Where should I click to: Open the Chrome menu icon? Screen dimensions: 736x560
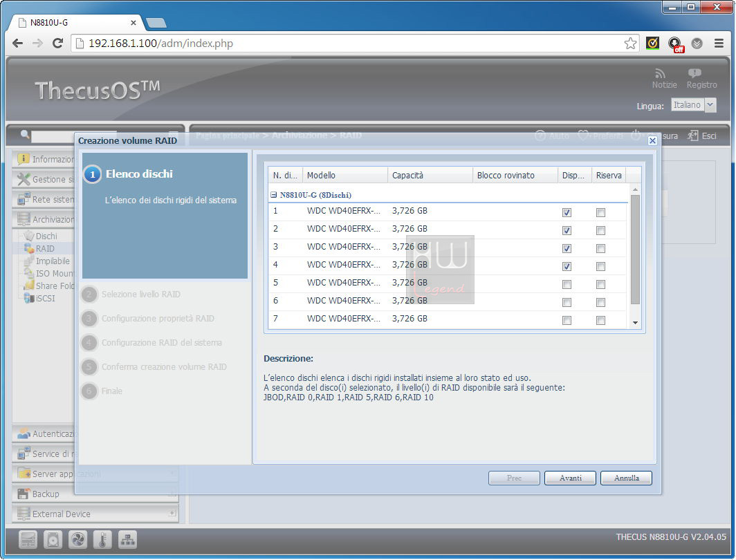click(719, 43)
